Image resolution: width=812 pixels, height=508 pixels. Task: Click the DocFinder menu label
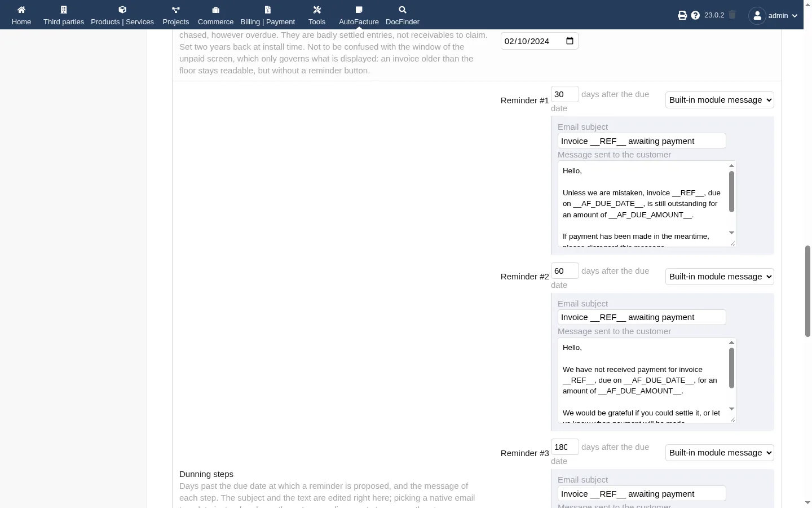coord(403,22)
